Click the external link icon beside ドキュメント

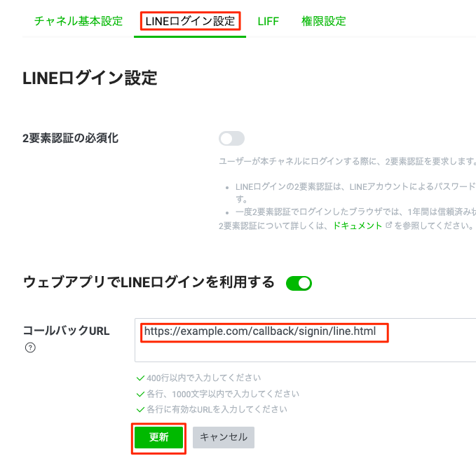coord(388,226)
